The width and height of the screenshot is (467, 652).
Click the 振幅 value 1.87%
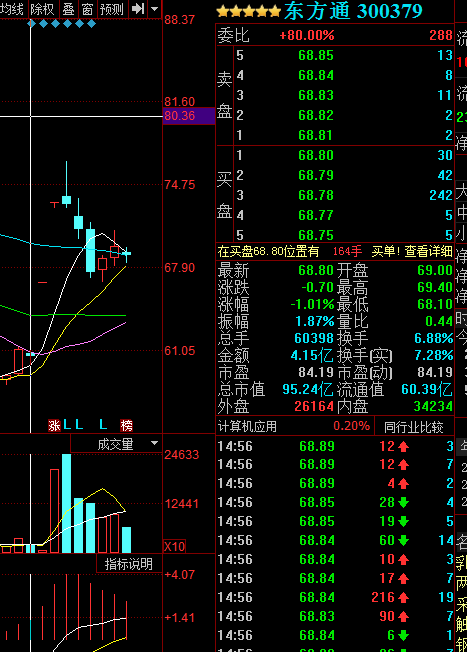pyautogui.click(x=315, y=321)
